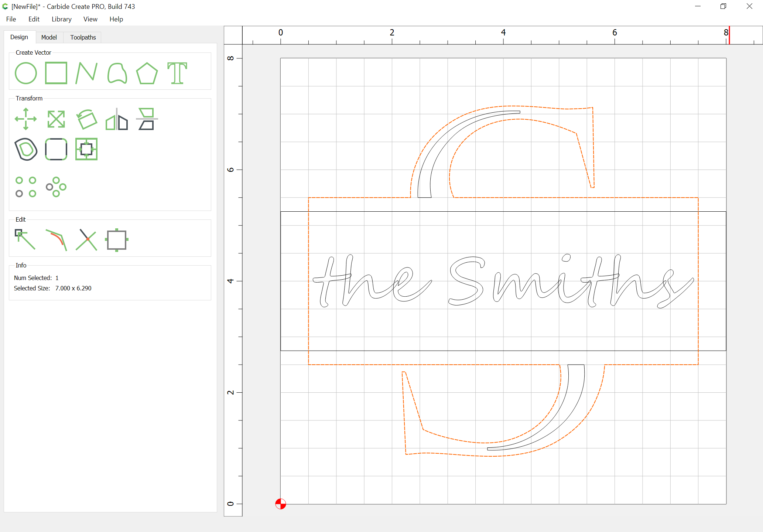Use the Trim Vectors tool
The image size is (763, 532).
pyautogui.click(x=86, y=239)
